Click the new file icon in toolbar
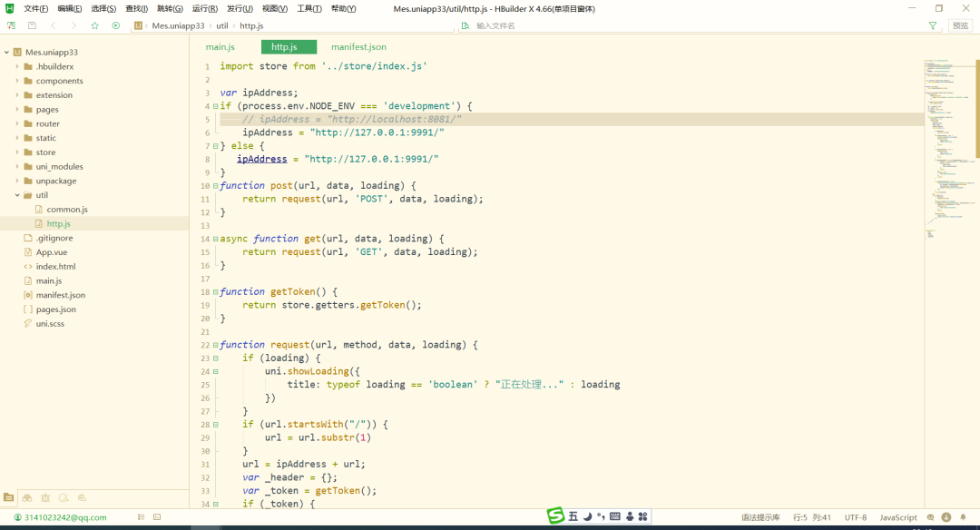This screenshot has height=530, width=980. [11, 25]
